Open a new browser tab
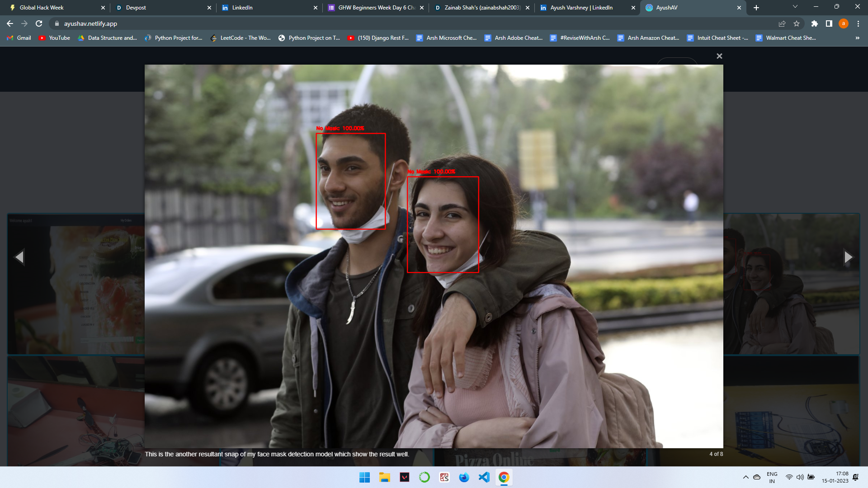This screenshot has width=868, height=488. [x=756, y=8]
